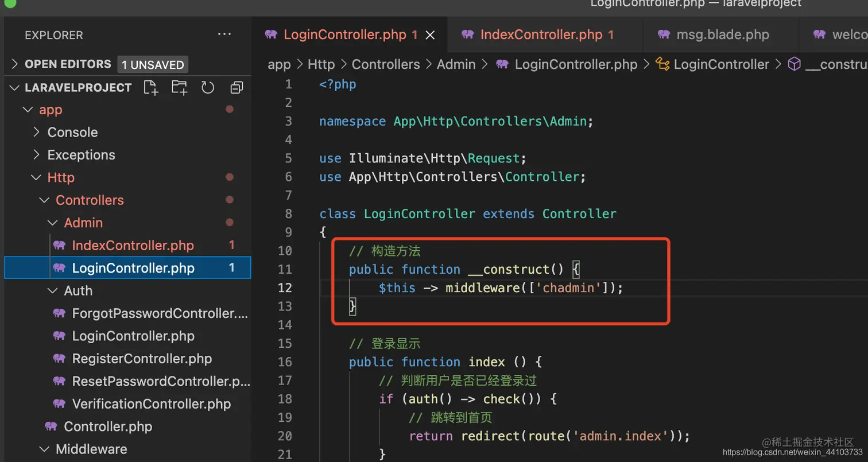Click the New Folder icon in explorer
The image size is (868, 462).
179,88
